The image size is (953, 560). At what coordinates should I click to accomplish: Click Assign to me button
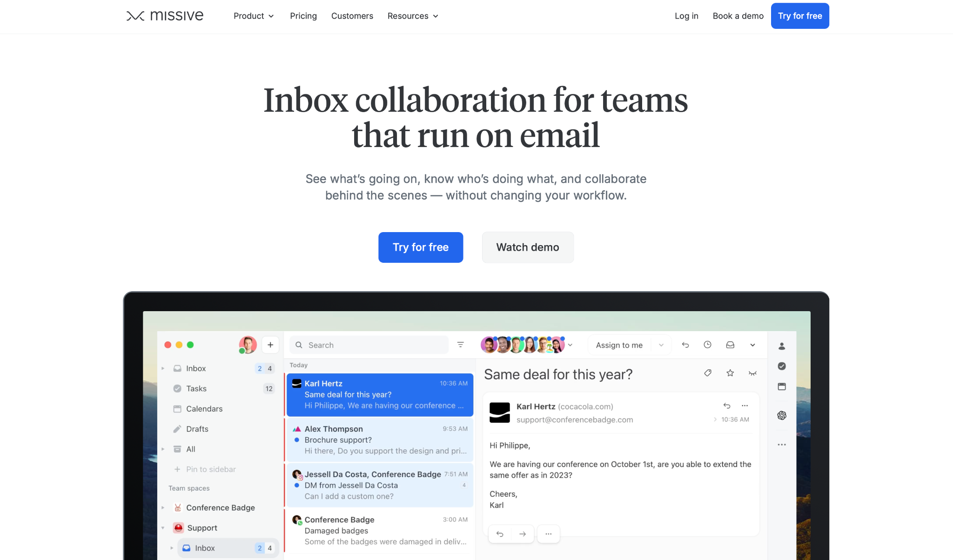click(x=619, y=345)
